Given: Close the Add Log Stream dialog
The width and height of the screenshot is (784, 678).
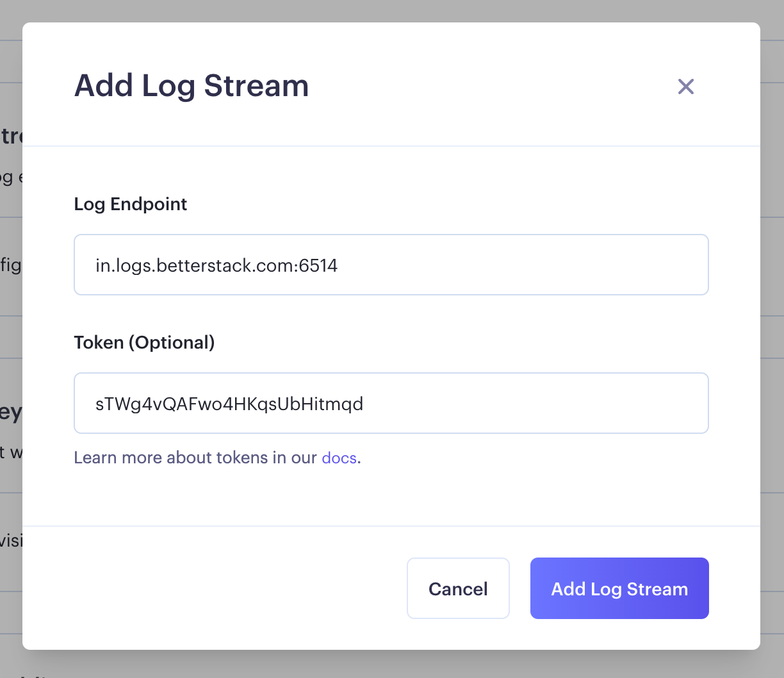Looking at the screenshot, I should point(685,87).
